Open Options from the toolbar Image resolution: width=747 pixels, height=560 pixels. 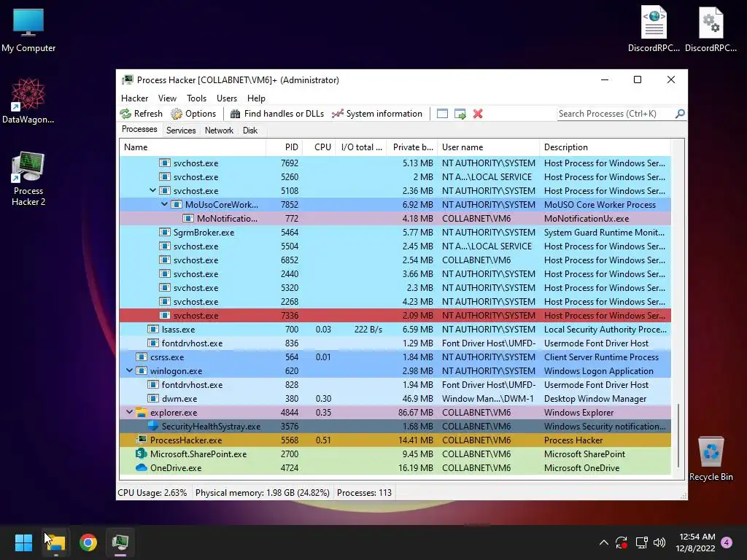(x=193, y=114)
